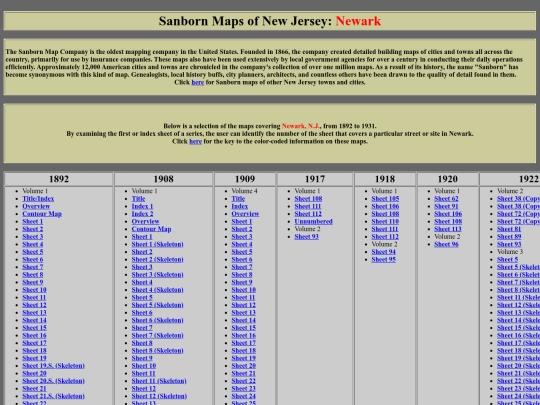
Task: Open Sheet 11 (Skeleton) under 1908
Action: point(159,381)
